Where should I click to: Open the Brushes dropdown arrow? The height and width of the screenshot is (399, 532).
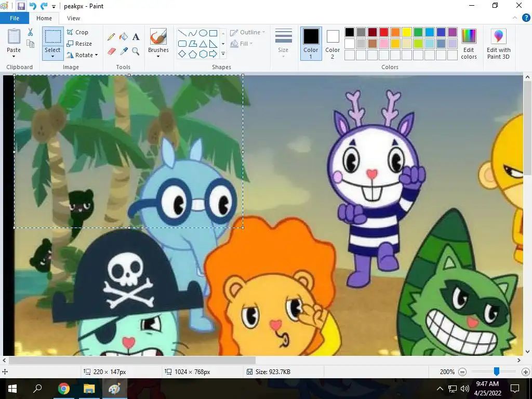pyautogui.click(x=158, y=56)
